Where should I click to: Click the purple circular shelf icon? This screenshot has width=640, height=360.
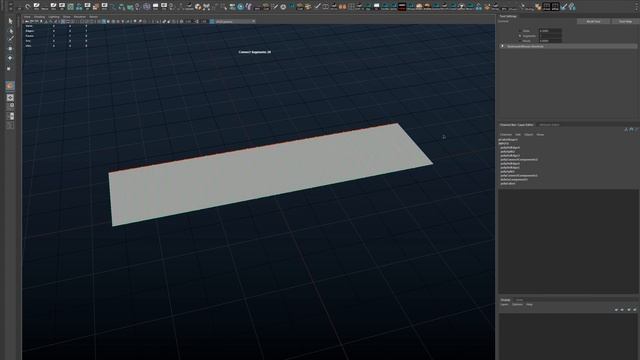pyautogui.click(x=146, y=7)
